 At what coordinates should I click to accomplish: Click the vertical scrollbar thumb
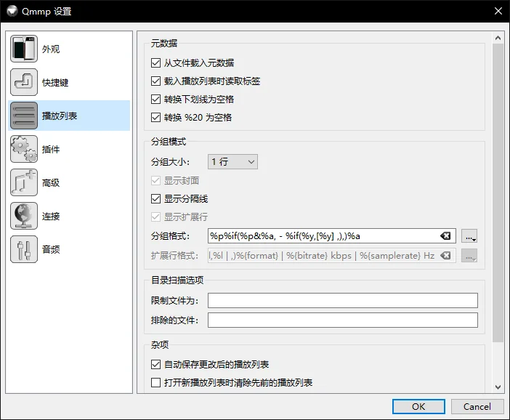pos(498,193)
